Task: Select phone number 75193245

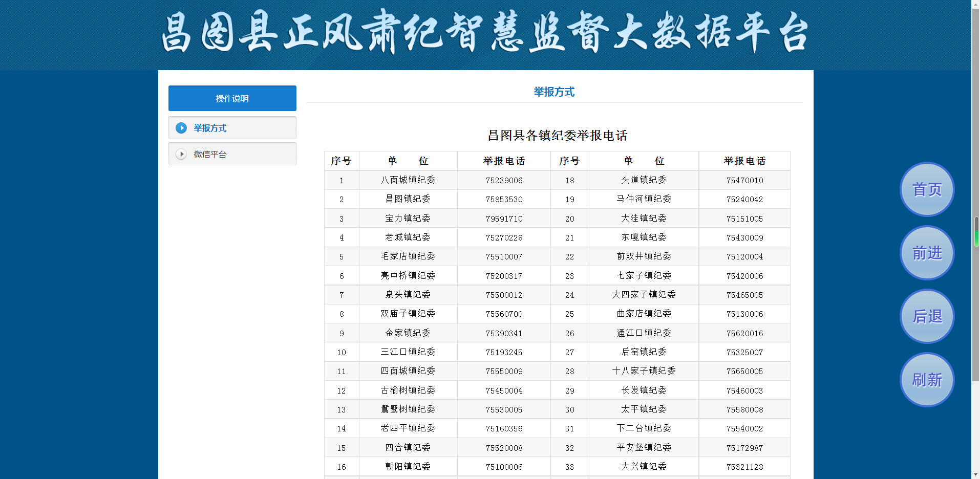Action: coord(504,353)
